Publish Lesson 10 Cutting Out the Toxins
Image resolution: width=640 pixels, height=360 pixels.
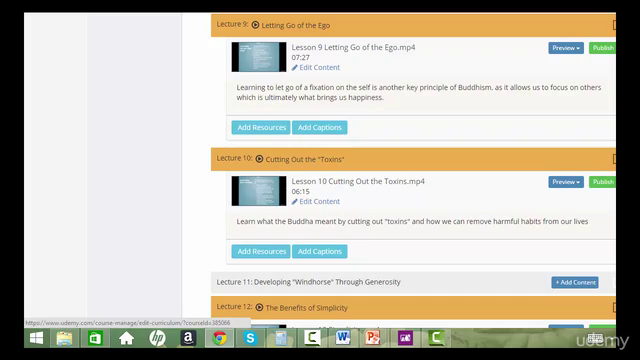tap(602, 182)
